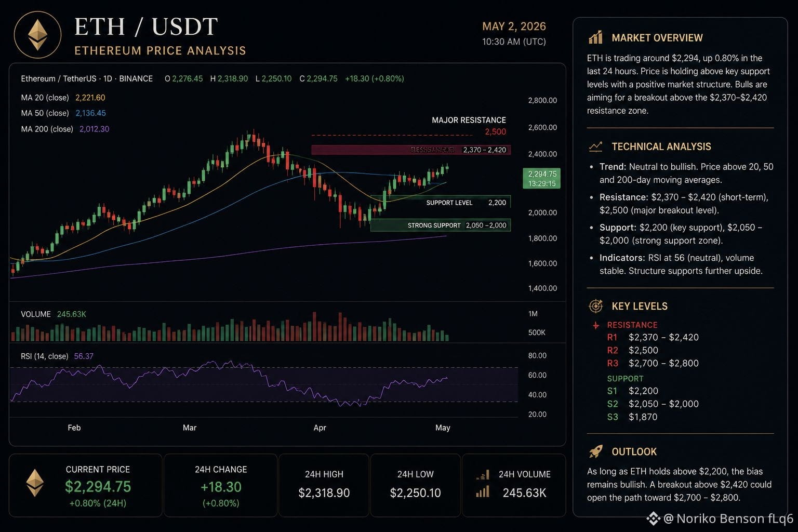This screenshot has height=532, width=798.
Task: Click the RSI (14, close) 56.37 label
Action: 57,356
